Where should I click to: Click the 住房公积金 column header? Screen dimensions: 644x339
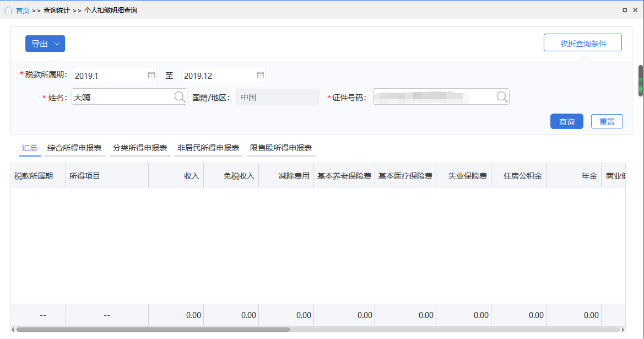coord(519,176)
